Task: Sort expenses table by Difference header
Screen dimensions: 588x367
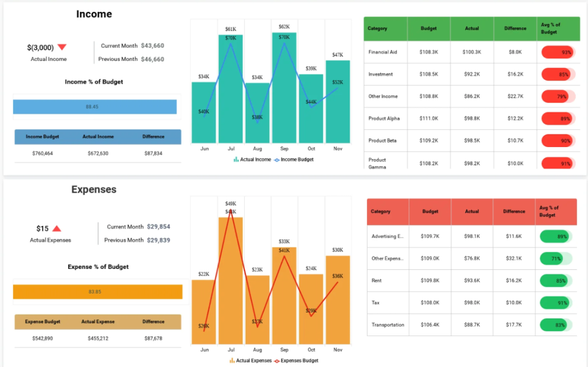Action: click(514, 212)
